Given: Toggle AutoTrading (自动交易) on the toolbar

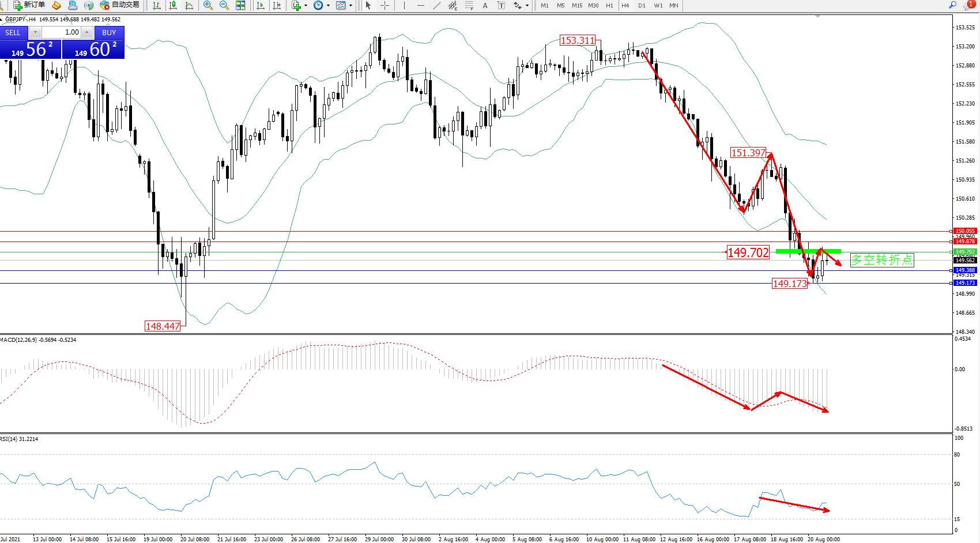Looking at the screenshot, I should (120, 5).
